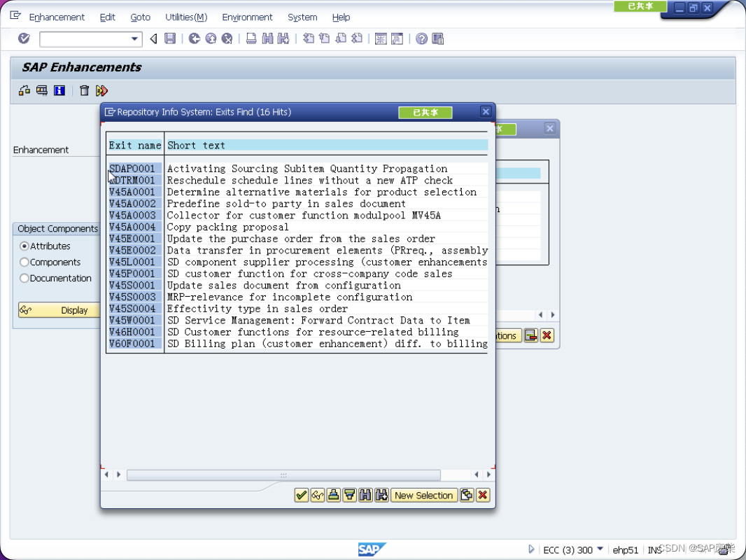Click the Save diskette icon in toolbar
The width and height of the screenshot is (746, 560).
[x=170, y=38]
